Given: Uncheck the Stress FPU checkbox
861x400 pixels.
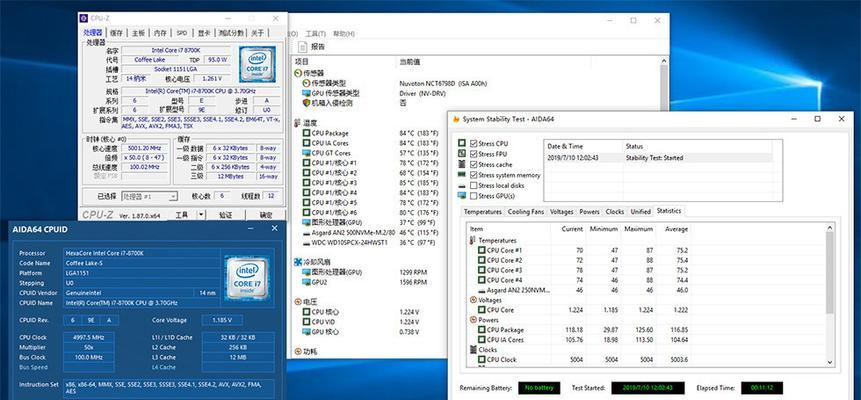Looking at the screenshot, I should coord(473,154).
